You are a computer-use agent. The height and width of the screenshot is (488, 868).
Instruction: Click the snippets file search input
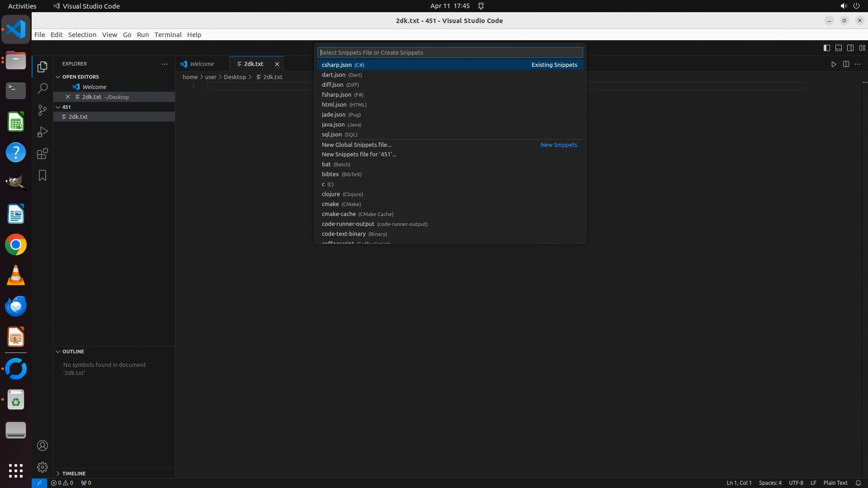pyautogui.click(x=449, y=52)
